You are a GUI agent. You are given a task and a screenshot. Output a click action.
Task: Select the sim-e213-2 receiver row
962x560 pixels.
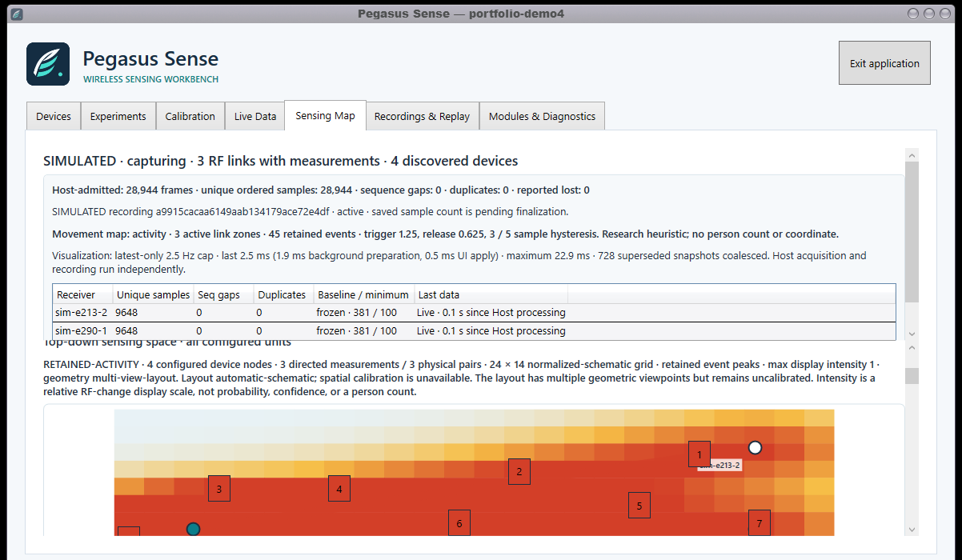[x=474, y=312]
